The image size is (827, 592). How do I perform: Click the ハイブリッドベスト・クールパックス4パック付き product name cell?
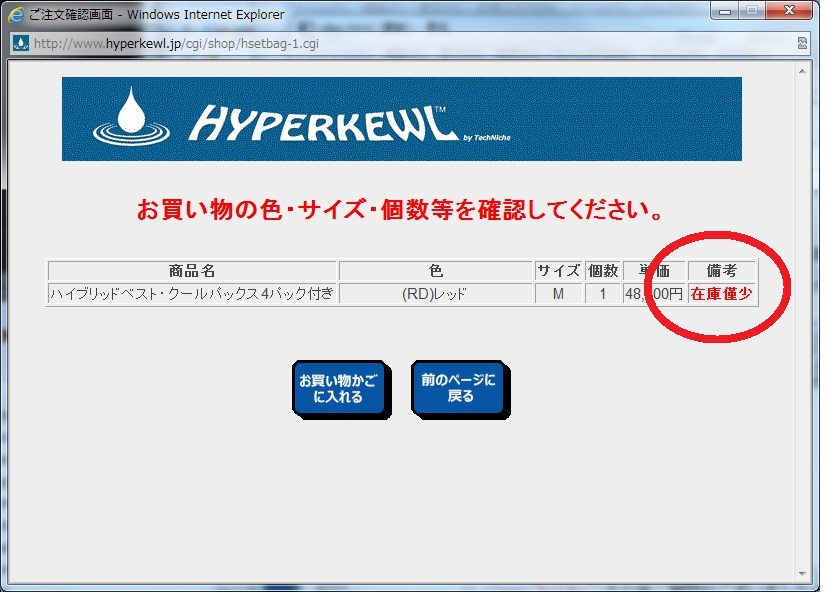pyautogui.click(x=192, y=293)
